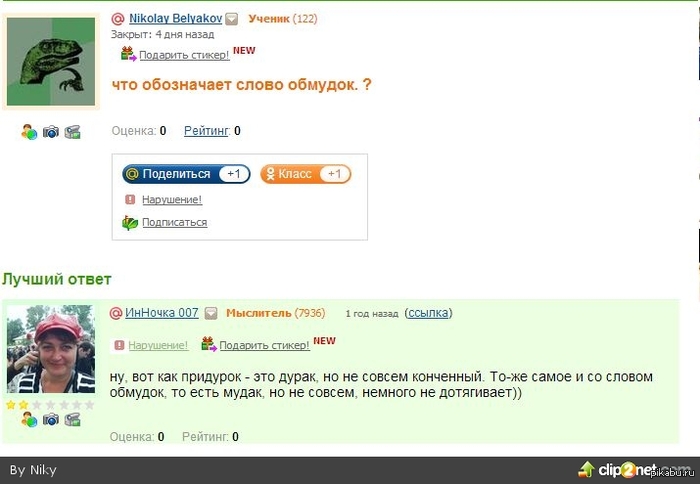Click red violation icon in share box
This screenshot has height=484, width=700.
coord(130,199)
